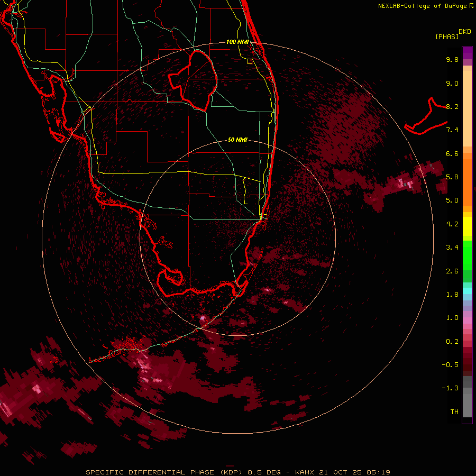Click the 4.2 scale value
The width and height of the screenshot is (476, 476).
pos(452,224)
